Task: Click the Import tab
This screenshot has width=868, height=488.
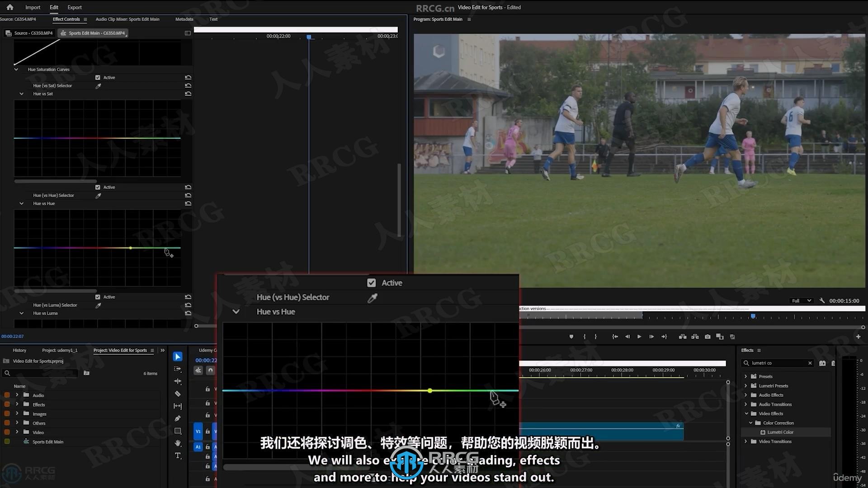Action: [33, 7]
